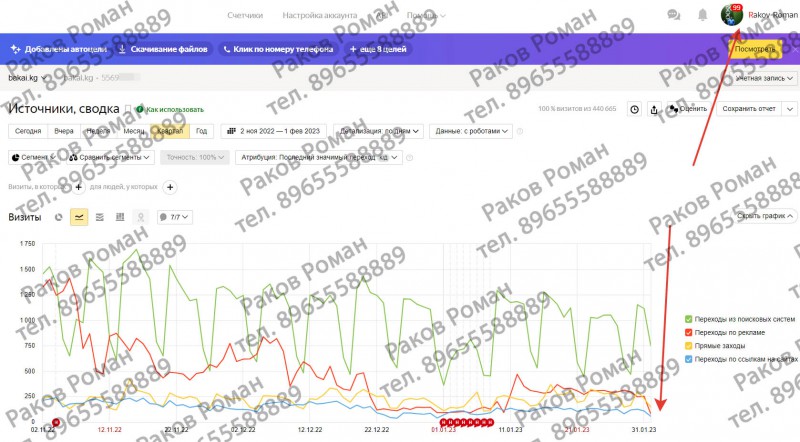This screenshot has width=800, height=442.
Task: Click the Оценить button
Action: point(688,109)
